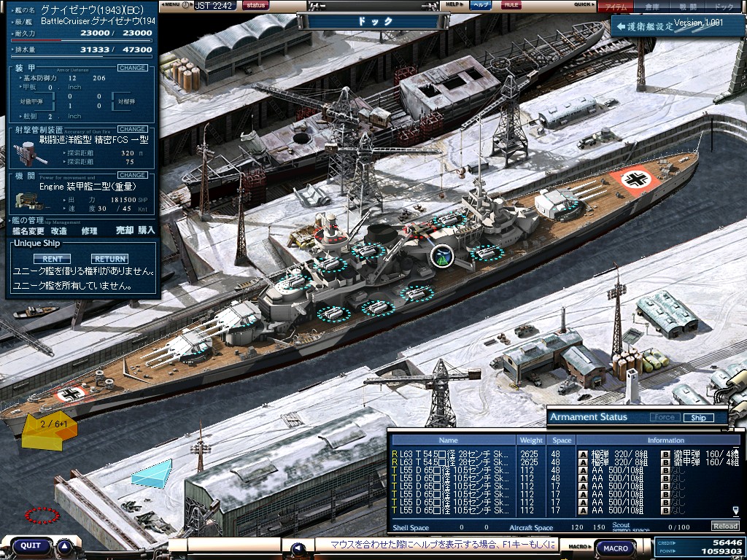
Task: Click 改造 ship remodel option
Action: (x=59, y=231)
